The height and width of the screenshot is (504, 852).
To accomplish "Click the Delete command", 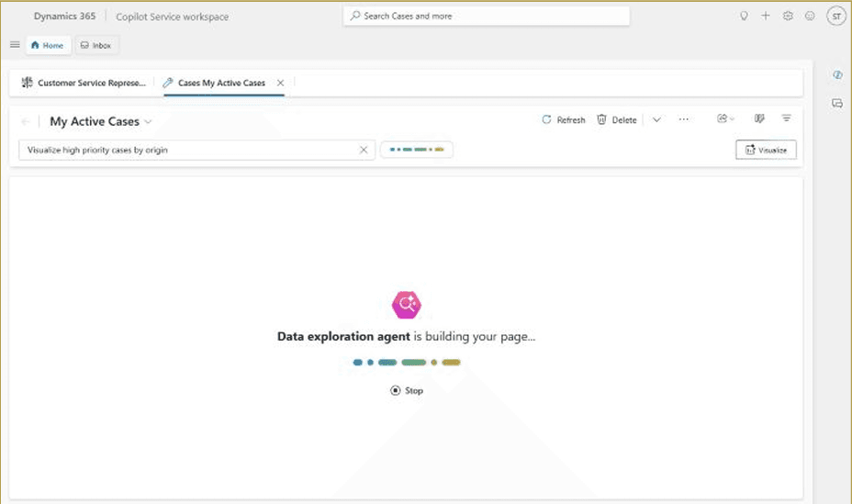I will point(617,119).
